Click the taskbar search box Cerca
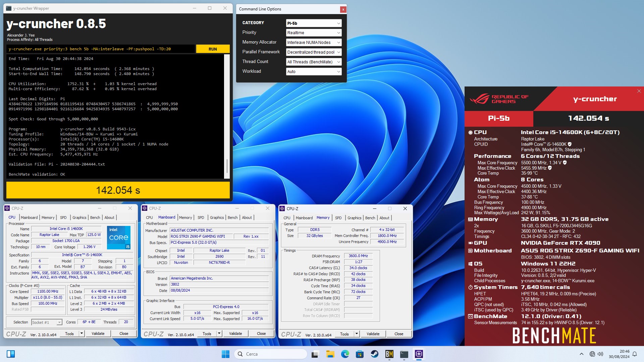Image resolution: width=644 pixels, height=362 pixels. pos(271,354)
